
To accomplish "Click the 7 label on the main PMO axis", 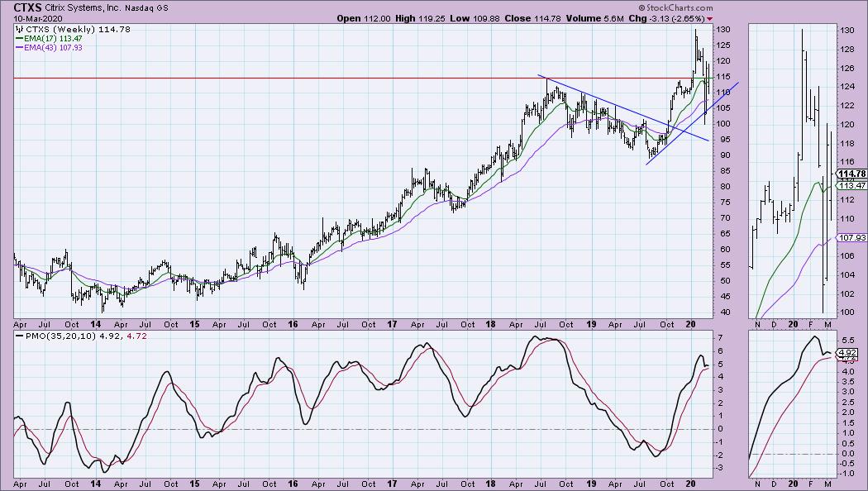I will click(721, 338).
